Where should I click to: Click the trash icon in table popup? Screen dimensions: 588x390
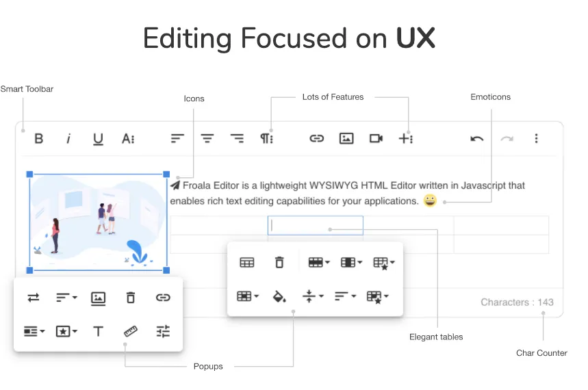pos(279,262)
